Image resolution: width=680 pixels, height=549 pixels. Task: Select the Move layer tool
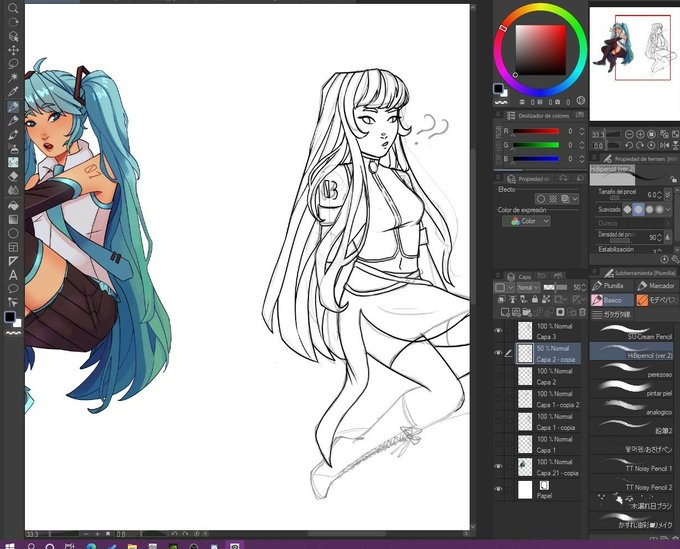click(13, 50)
